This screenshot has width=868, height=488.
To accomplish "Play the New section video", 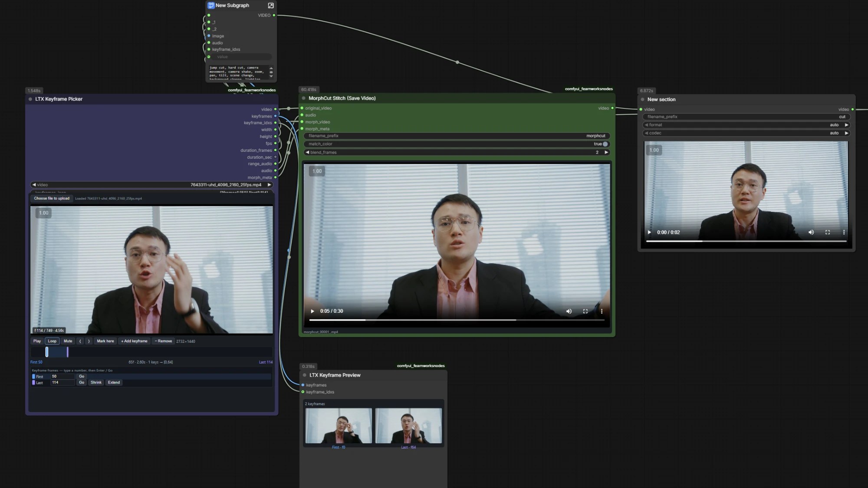I will pyautogui.click(x=649, y=233).
